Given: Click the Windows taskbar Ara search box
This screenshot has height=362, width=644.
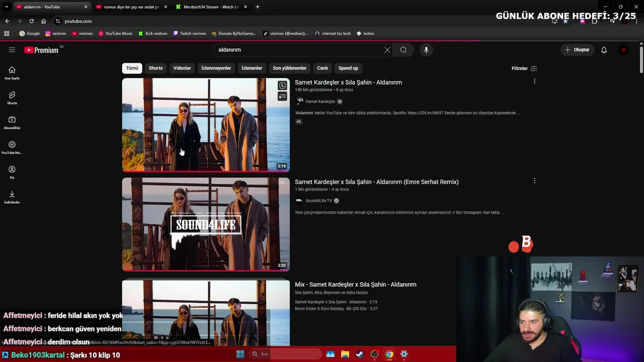Looking at the screenshot, I should 285,354.
